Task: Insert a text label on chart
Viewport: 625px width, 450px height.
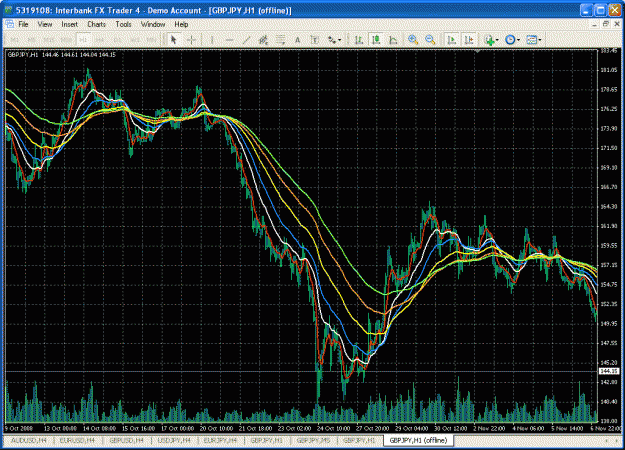Action: [314, 40]
